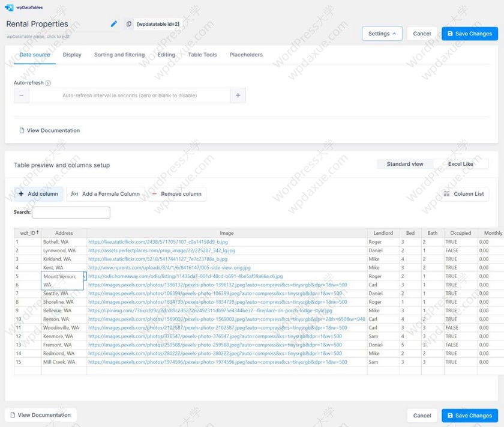The width and height of the screenshot is (504, 427).
Task: Click the pencil icon to edit table name
Action: point(114,24)
